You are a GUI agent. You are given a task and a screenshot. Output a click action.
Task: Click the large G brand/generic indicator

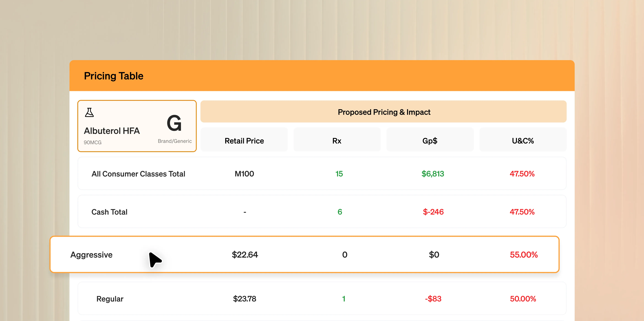(174, 123)
